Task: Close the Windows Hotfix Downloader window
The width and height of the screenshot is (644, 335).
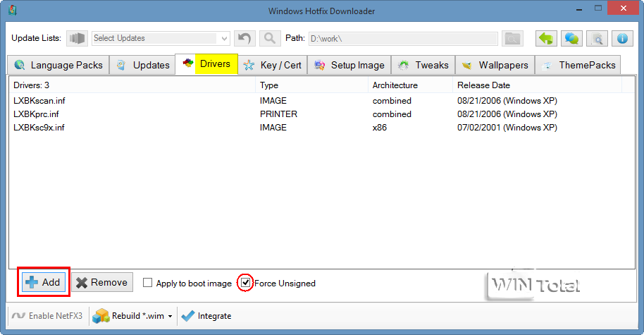Action: click(624, 8)
